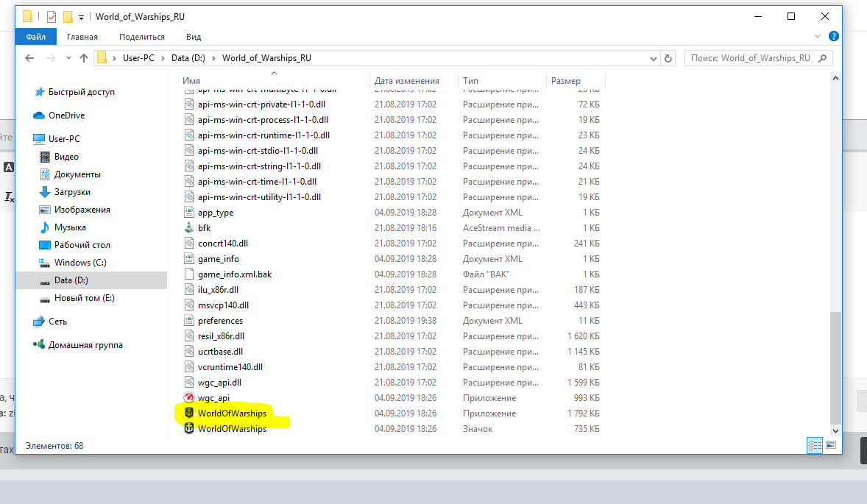Select Windows (C:) drive in the tree
The width and height of the screenshot is (867, 504).
click(x=80, y=263)
